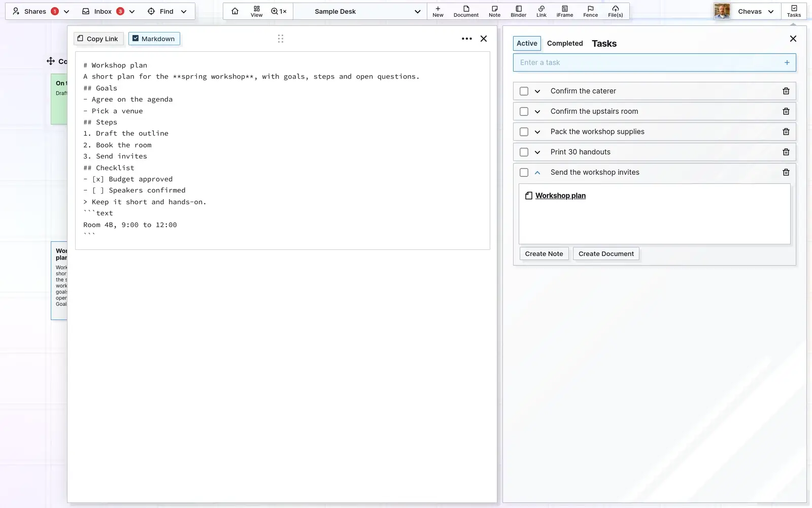This screenshot has height=508, width=812.
Task: Mark Print 30 handouts complete
Action: [524, 152]
